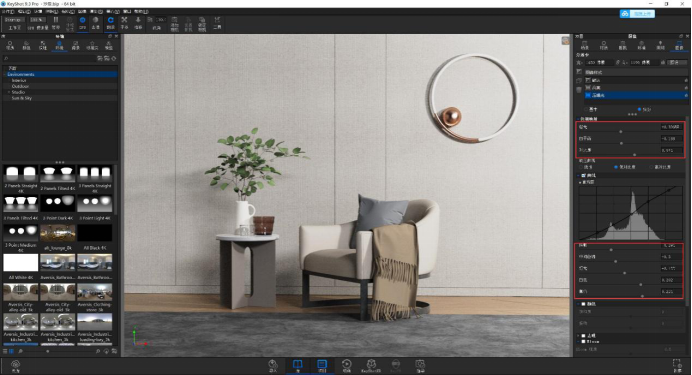
Task: Open the Render dialog from bottom toolbar
Action: [420, 366]
